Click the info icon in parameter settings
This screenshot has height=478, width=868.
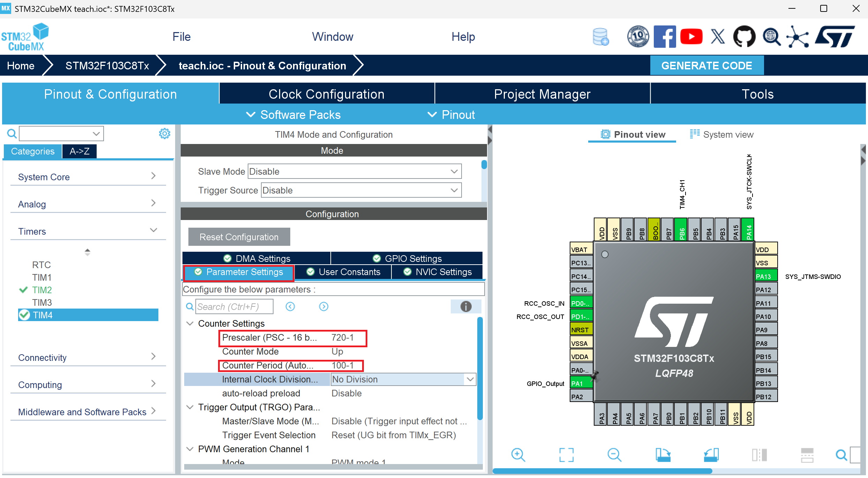466,306
